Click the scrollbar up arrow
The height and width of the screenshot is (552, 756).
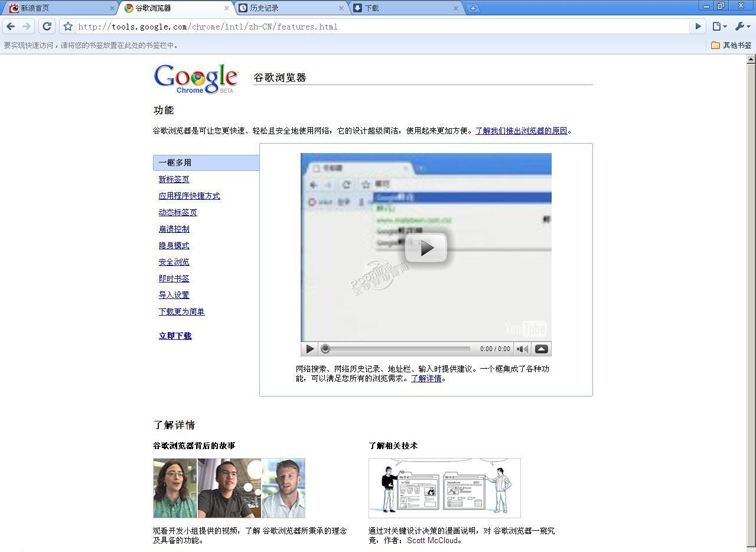point(751,59)
